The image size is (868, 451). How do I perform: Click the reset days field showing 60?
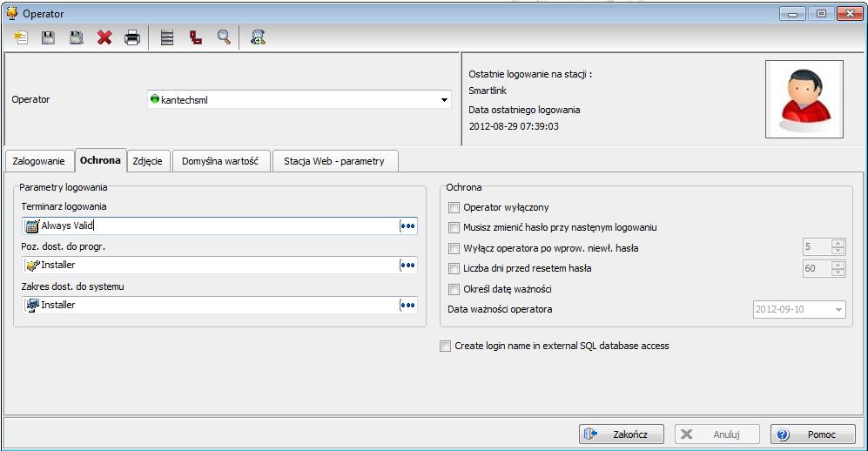(817, 268)
